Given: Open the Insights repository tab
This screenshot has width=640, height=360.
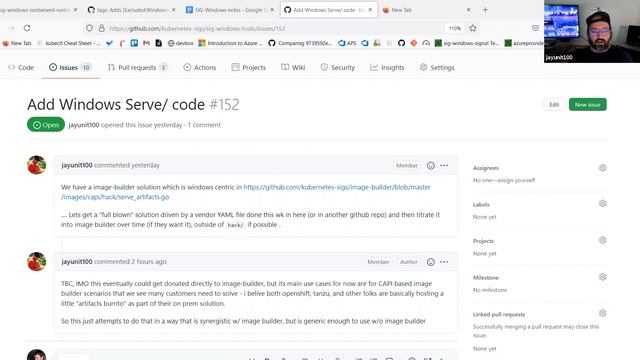Looking at the screenshot, I should (387, 67).
